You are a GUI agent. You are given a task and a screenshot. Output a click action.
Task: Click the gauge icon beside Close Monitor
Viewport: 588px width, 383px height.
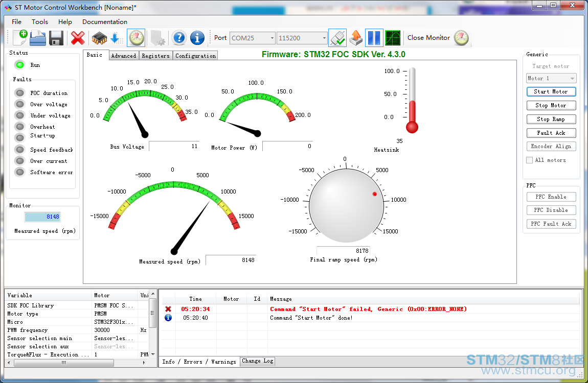click(x=461, y=38)
